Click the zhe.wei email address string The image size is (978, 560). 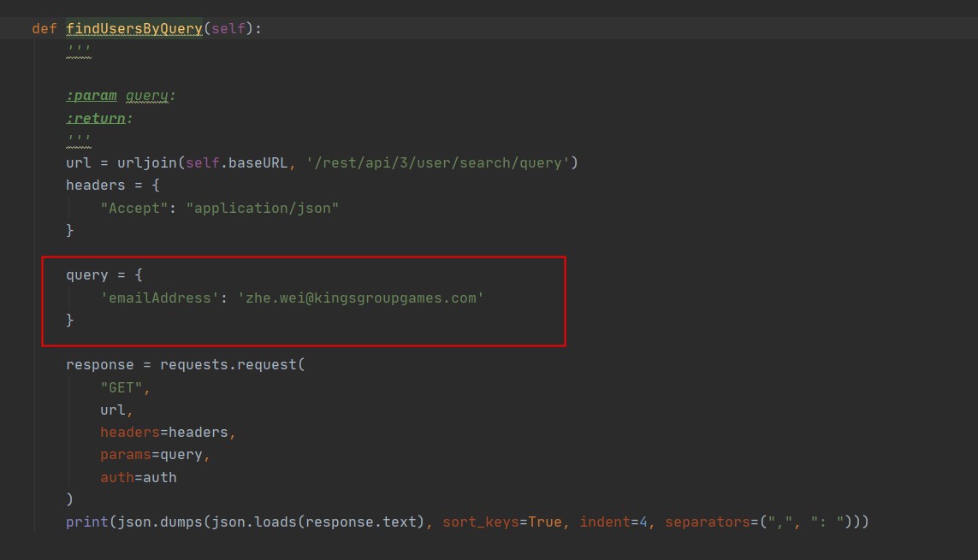click(x=361, y=298)
